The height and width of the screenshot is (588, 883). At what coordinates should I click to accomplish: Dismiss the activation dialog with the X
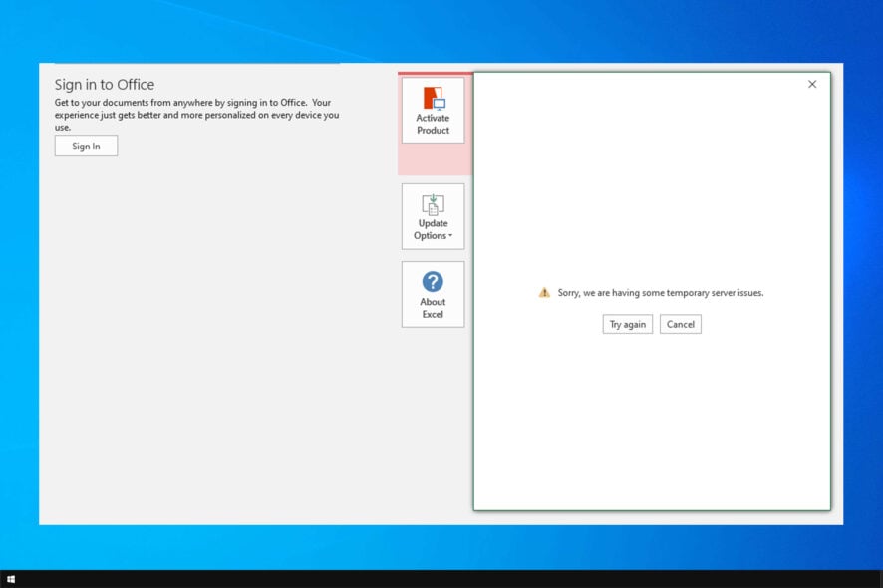point(812,84)
